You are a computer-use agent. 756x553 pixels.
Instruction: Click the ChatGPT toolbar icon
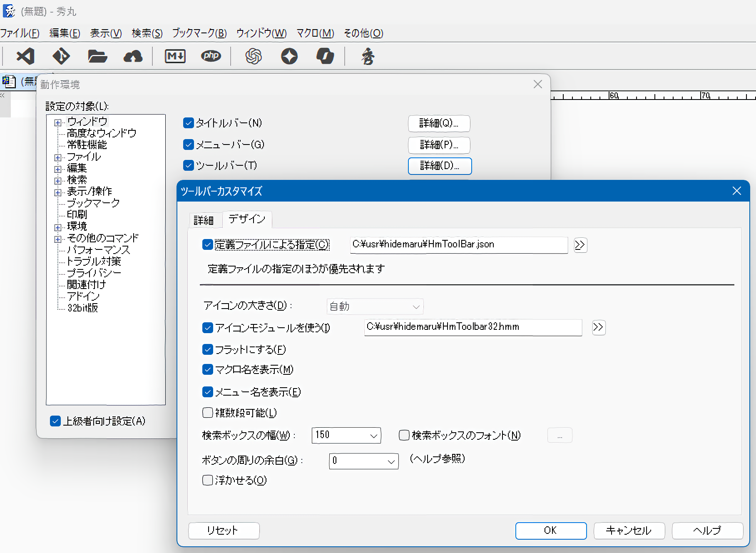(x=254, y=56)
